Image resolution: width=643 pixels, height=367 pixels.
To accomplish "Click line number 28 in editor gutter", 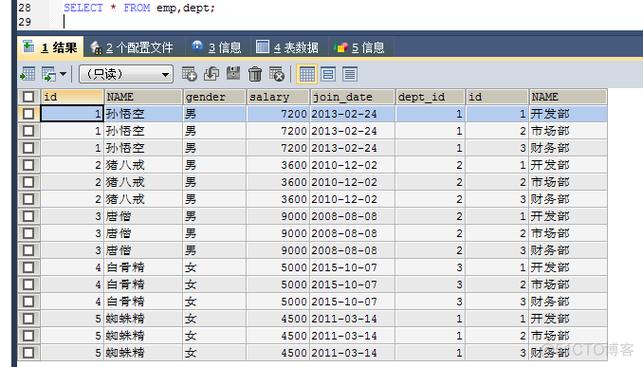I will coord(25,7).
